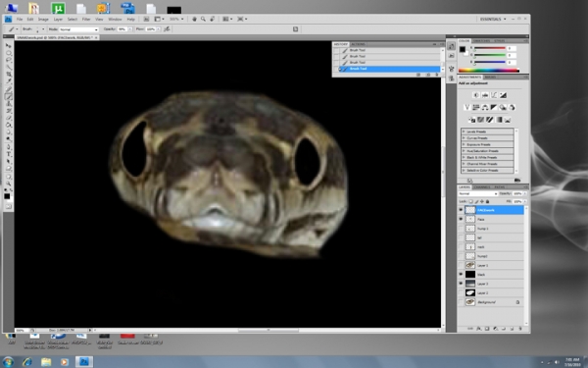
Task: Add an Exposure adjustment
Action: pyautogui.click(x=503, y=95)
